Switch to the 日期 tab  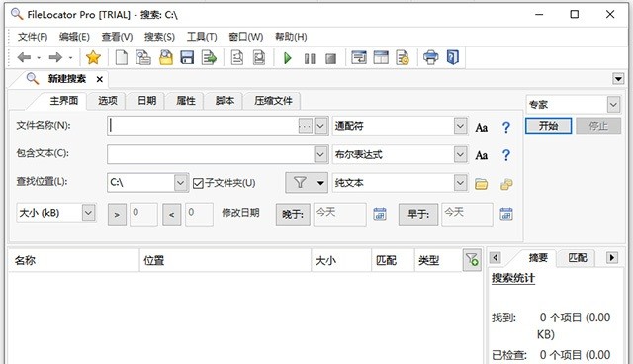coord(146,101)
